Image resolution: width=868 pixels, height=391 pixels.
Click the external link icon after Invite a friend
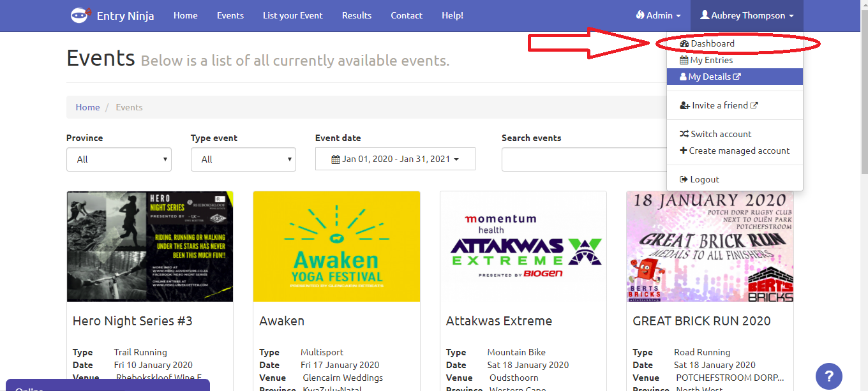[x=754, y=105]
